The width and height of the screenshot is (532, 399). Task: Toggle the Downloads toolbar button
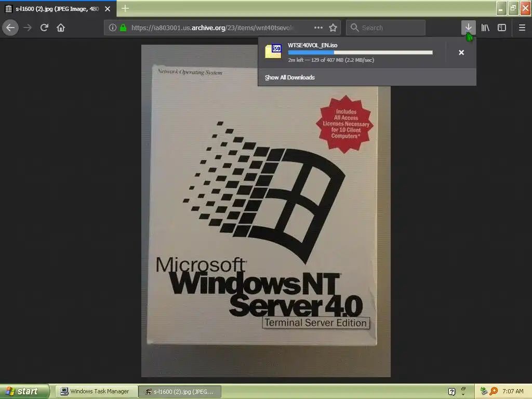pyautogui.click(x=468, y=28)
